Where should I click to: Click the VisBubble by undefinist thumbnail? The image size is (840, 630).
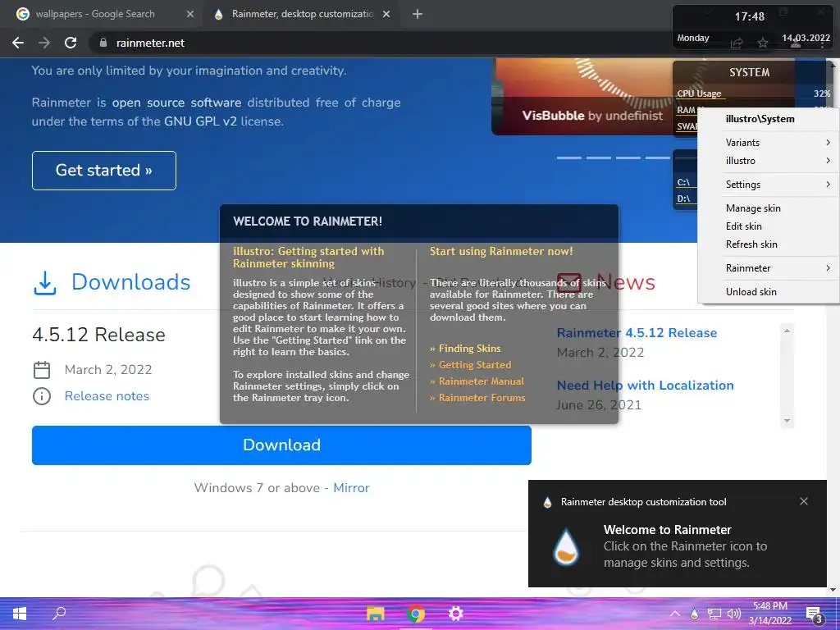pyautogui.click(x=582, y=97)
